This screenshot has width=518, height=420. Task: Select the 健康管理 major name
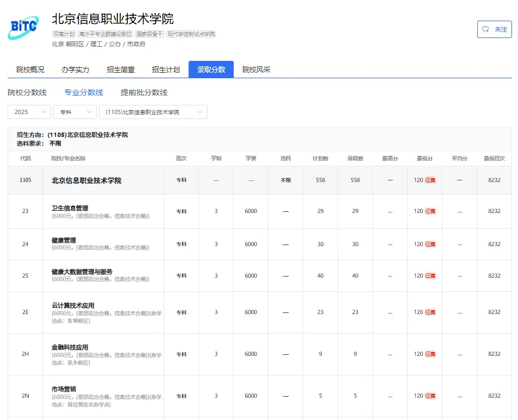[x=64, y=240]
